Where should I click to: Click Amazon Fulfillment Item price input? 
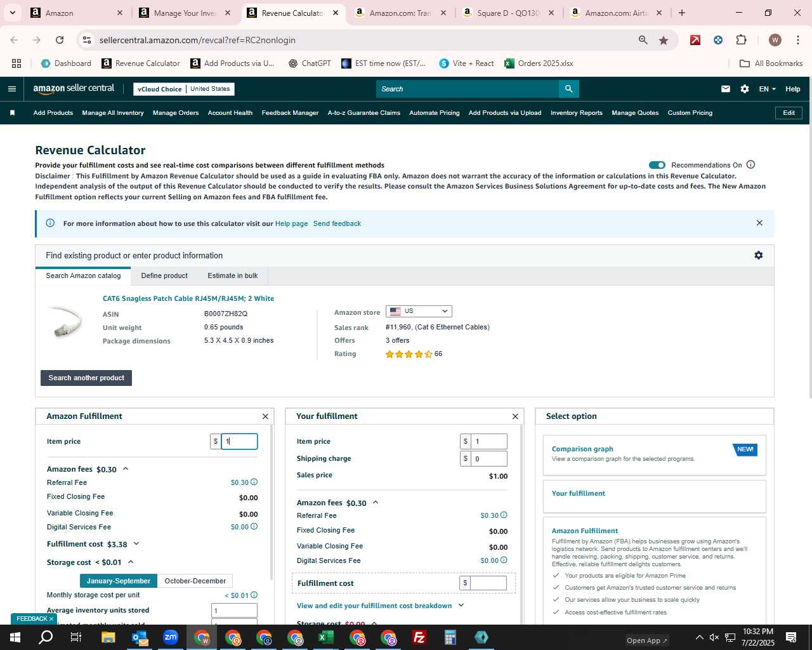tap(239, 441)
